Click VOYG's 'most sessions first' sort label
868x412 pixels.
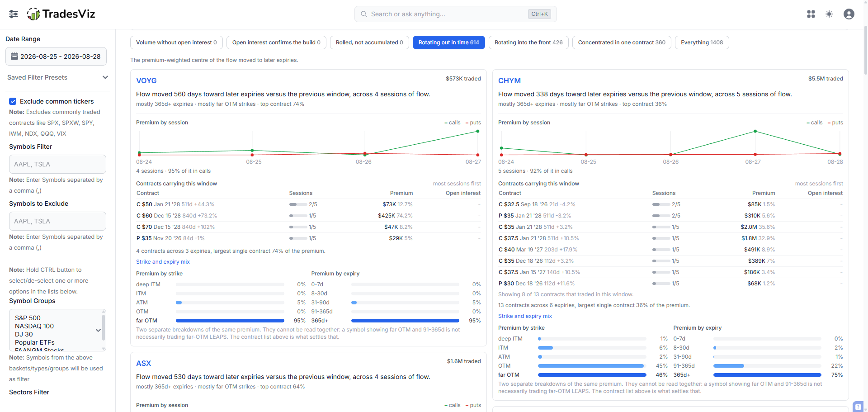[457, 184]
